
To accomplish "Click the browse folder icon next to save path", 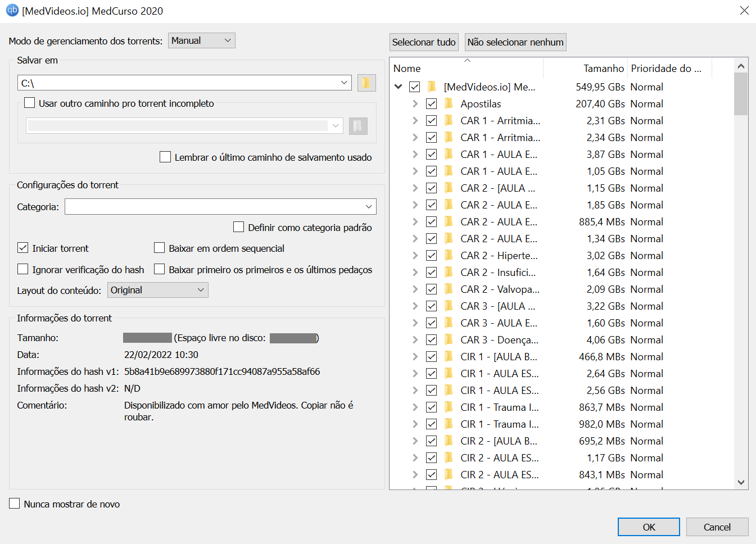I will 366,83.
